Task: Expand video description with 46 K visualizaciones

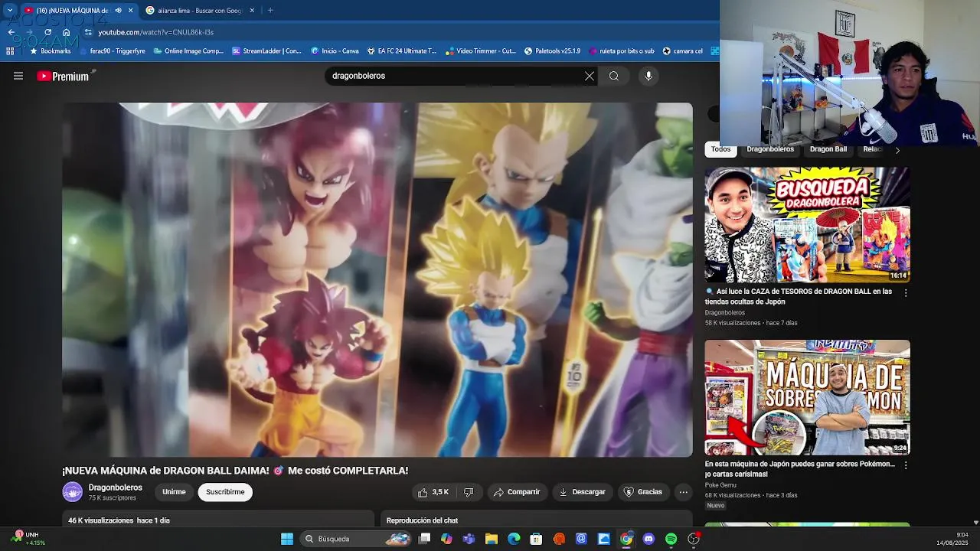Action: [218, 520]
